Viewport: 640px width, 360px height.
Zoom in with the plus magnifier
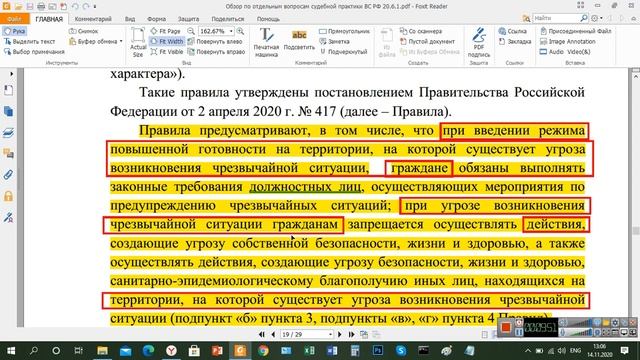tap(240, 31)
